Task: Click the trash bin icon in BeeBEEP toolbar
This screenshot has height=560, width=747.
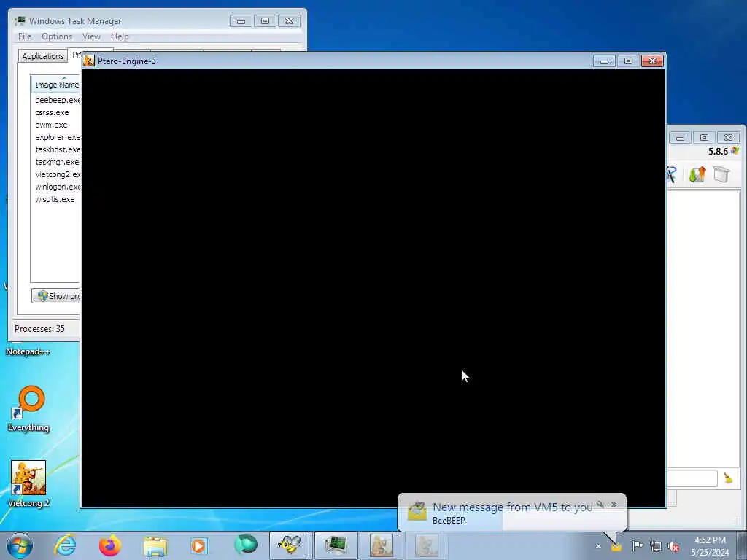Action: [721, 174]
